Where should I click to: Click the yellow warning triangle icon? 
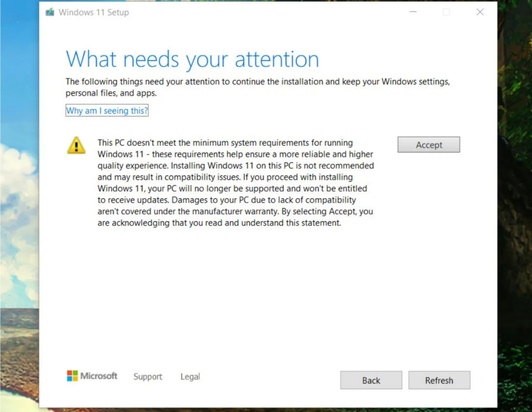point(76,146)
